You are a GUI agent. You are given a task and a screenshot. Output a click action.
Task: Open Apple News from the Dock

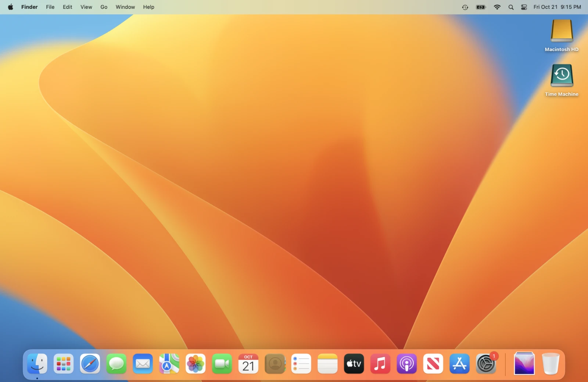[x=433, y=364]
